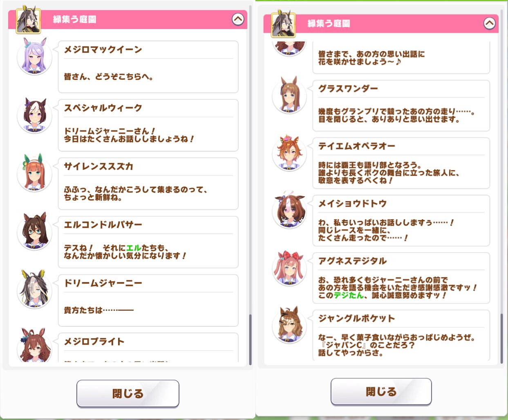Click Special Week's avatar icon
508x420 pixels.
coord(35,116)
